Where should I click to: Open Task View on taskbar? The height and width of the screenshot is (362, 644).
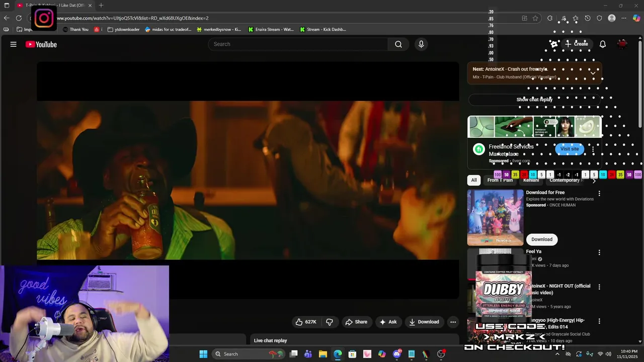click(x=294, y=354)
